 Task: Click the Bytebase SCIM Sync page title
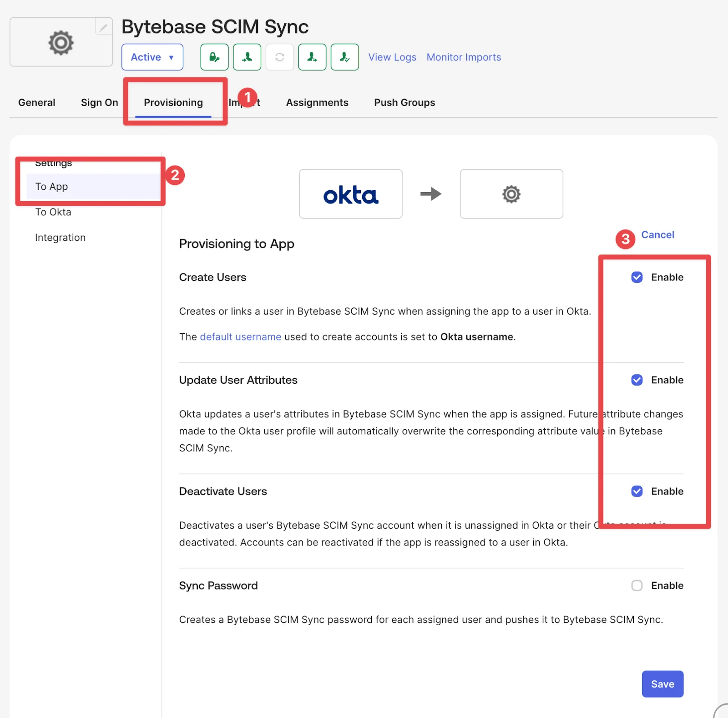[x=215, y=27]
